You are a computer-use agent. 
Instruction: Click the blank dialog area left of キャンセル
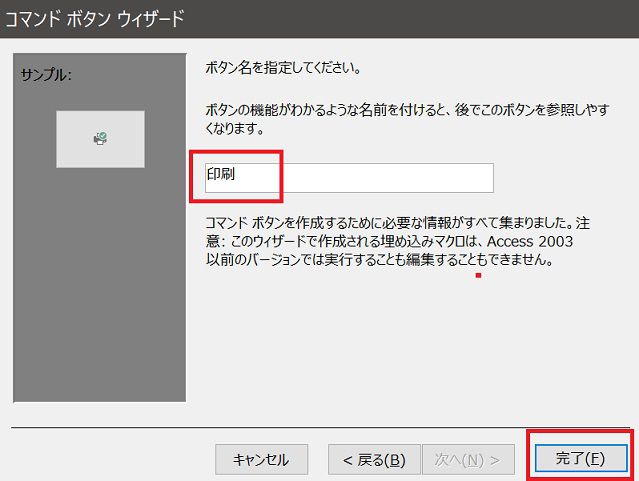click(110, 459)
